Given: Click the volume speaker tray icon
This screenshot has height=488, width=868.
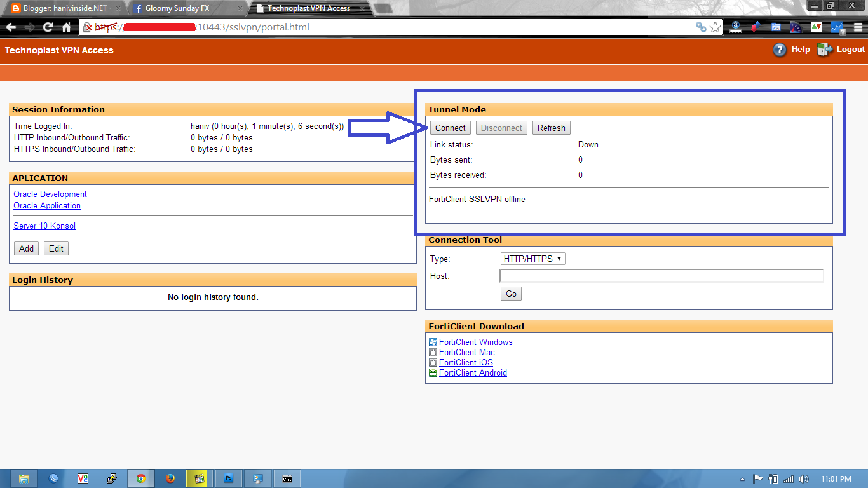Looking at the screenshot, I should coord(804,478).
